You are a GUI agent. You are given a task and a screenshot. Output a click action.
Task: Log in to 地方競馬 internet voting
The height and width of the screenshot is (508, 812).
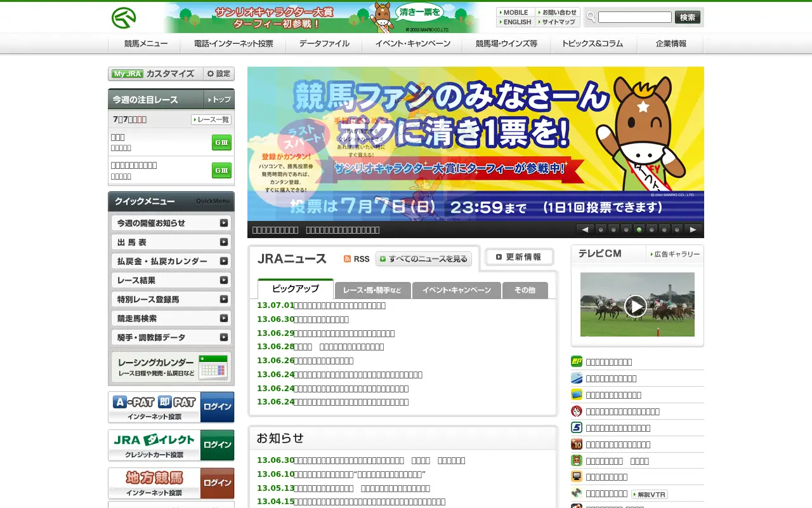217,483
